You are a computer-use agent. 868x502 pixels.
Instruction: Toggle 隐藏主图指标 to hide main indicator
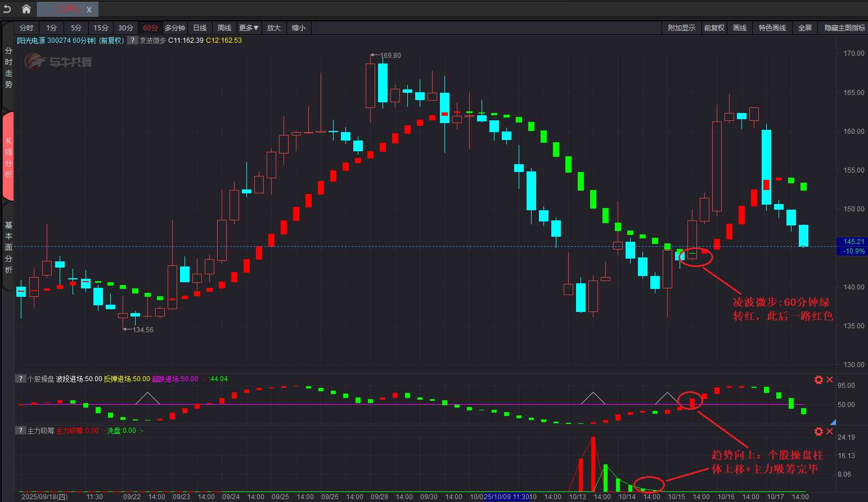(844, 28)
